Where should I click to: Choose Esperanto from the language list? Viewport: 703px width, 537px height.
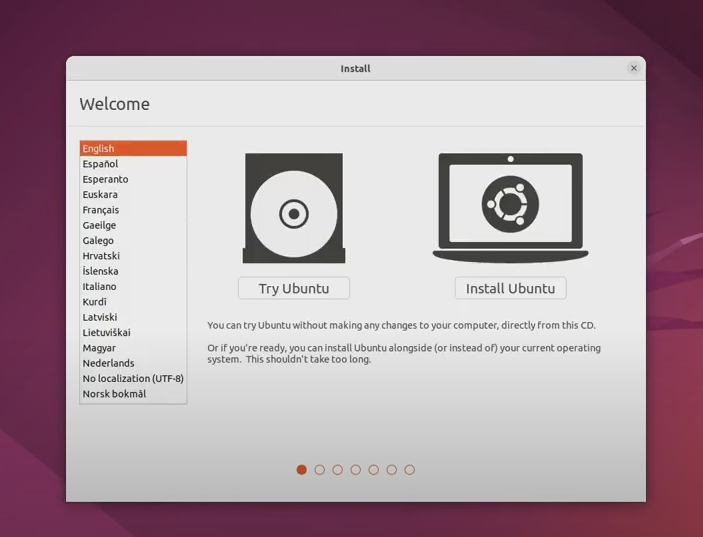coord(133,179)
